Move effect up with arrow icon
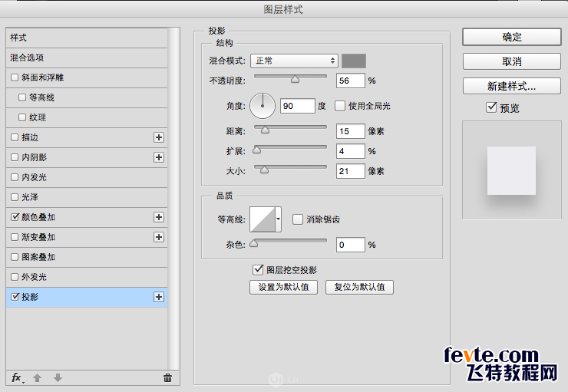Viewport: 568px width, 392px height. pyautogui.click(x=37, y=378)
